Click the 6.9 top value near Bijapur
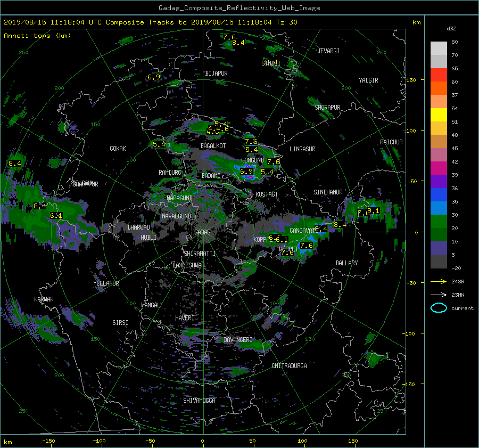The height and width of the screenshot is (448, 479). tap(154, 77)
